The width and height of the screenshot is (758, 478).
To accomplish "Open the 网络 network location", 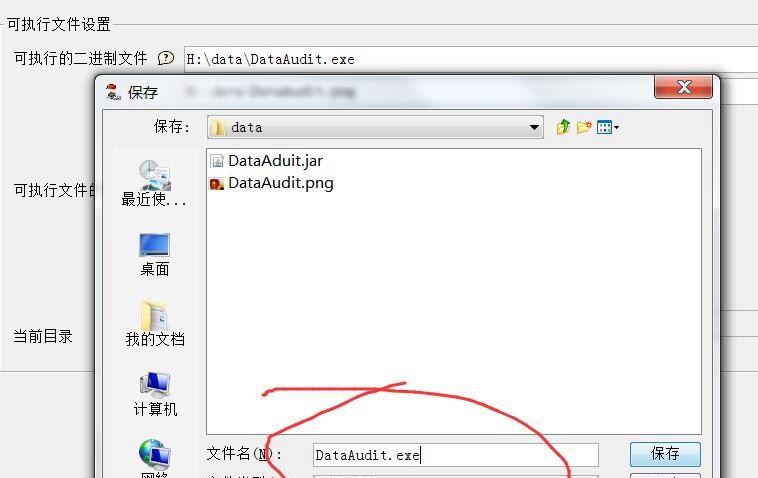I will pyautogui.click(x=154, y=458).
